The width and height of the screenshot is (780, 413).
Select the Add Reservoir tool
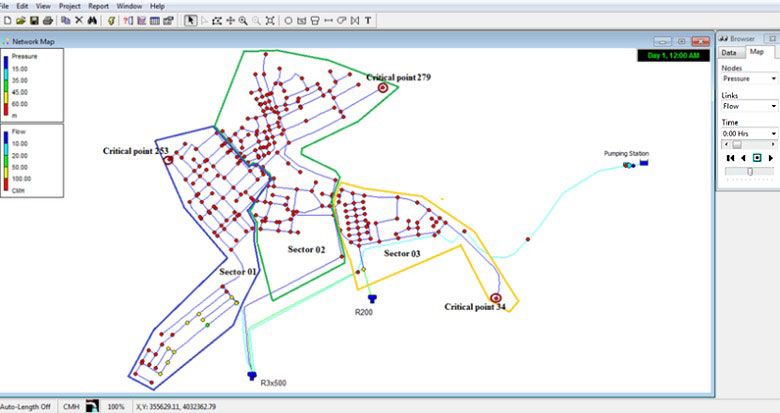pos(301,20)
